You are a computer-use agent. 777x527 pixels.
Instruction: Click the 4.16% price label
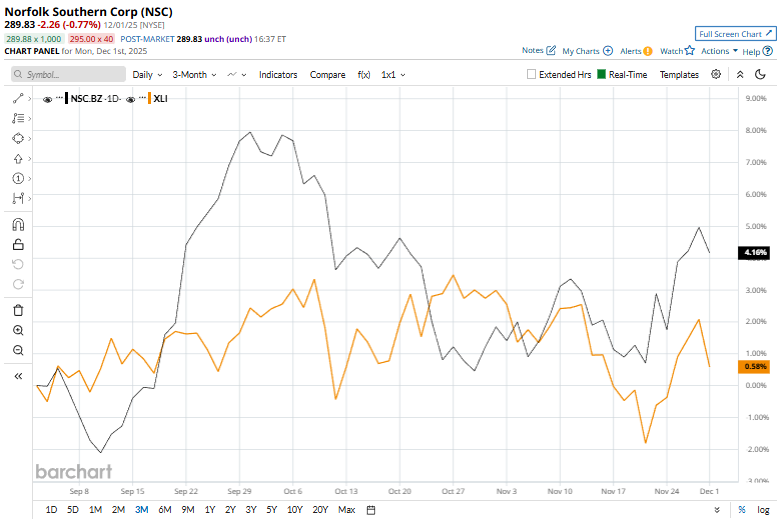pyautogui.click(x=755, y=252)
